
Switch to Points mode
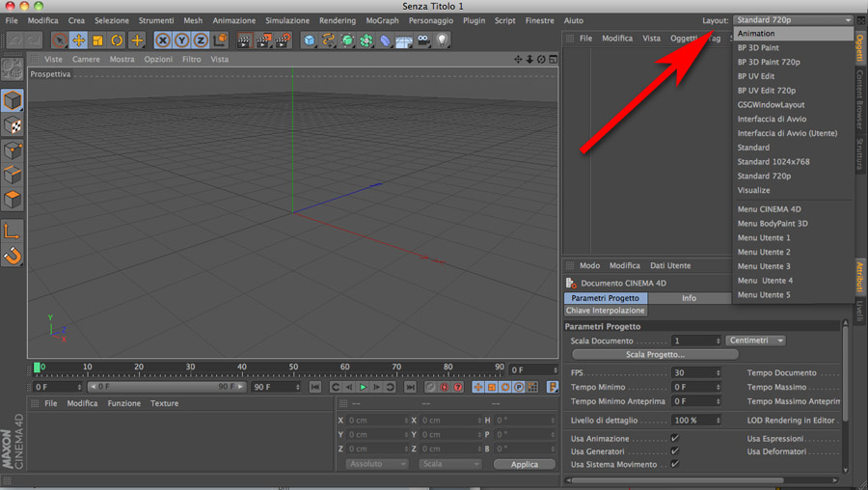coord(13,150)
